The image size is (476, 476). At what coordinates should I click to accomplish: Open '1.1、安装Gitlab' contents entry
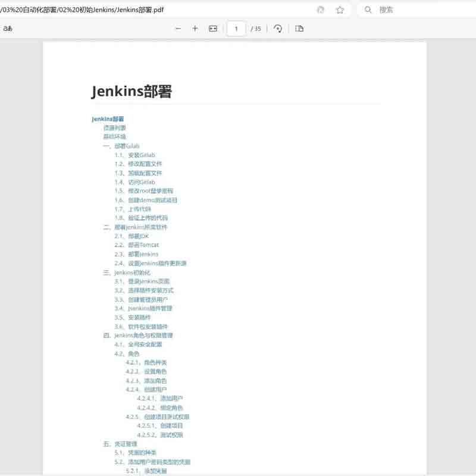coord(135,155)
